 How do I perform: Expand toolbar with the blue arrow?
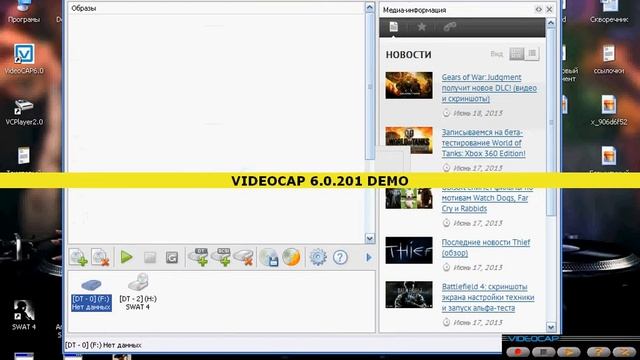coord(369,257)
